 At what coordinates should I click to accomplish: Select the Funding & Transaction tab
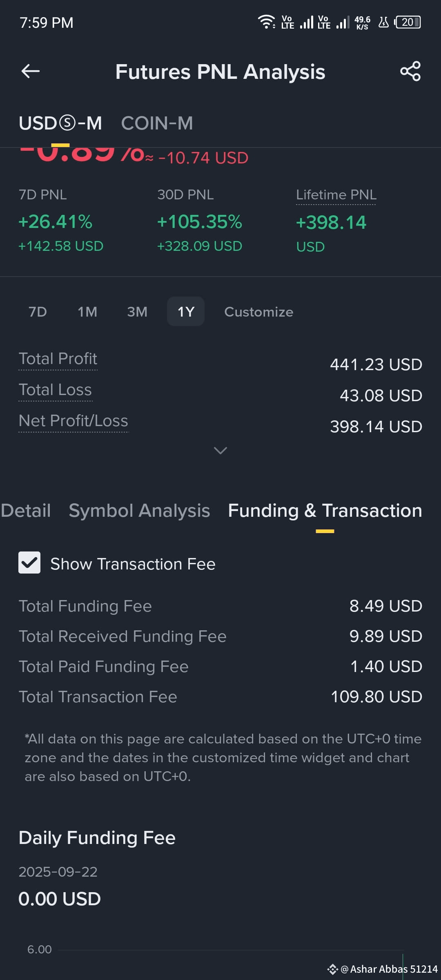pyautogui.click(x=325, y=511)
